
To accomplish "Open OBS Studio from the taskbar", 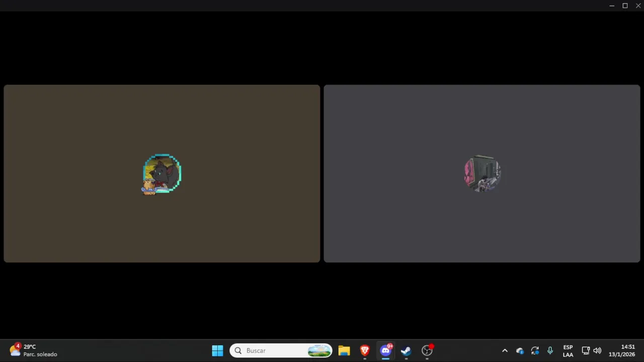I will point(427,350).
